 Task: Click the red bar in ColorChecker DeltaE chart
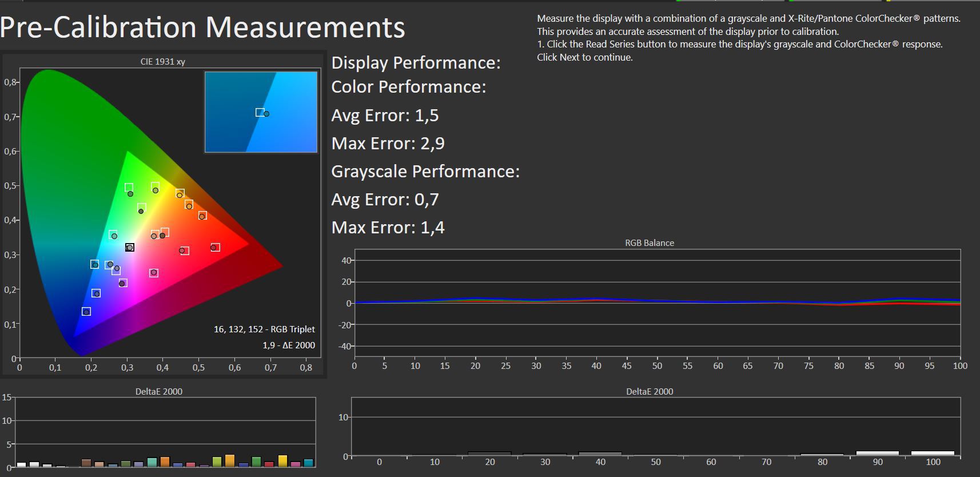pos(269,464)
